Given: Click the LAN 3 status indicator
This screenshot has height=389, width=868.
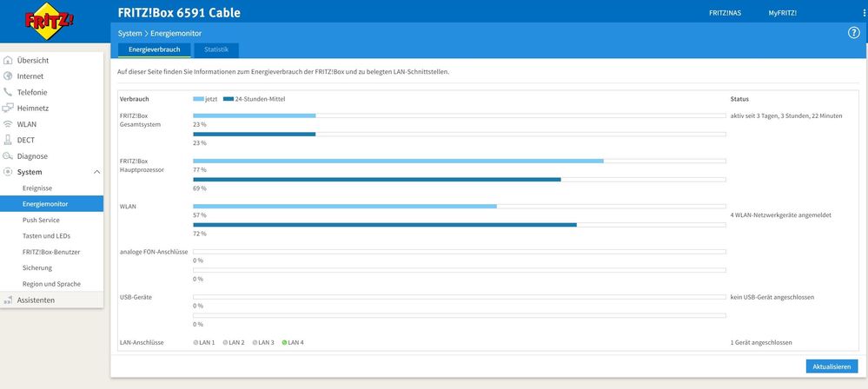Looking at the screenshot, I should pos(255,342).
